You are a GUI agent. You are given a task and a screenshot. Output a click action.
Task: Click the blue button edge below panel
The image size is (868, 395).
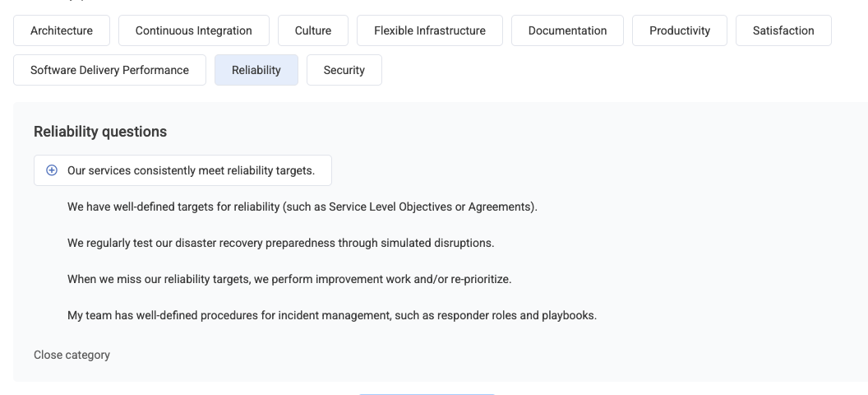click(x=427, y=394)
